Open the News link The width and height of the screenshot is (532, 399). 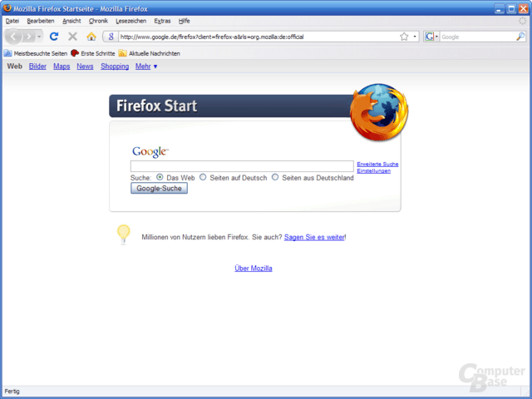(x=85, y=66)
